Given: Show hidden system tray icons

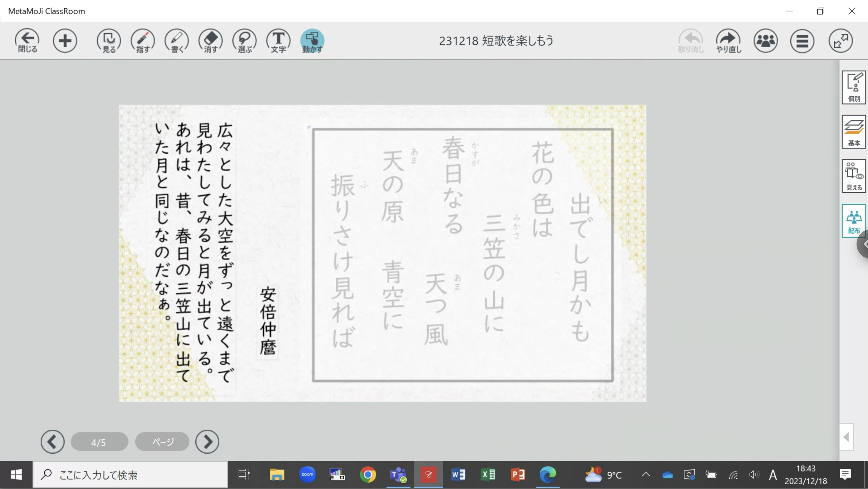Looking at the screenshot, I should click(646, 475).
